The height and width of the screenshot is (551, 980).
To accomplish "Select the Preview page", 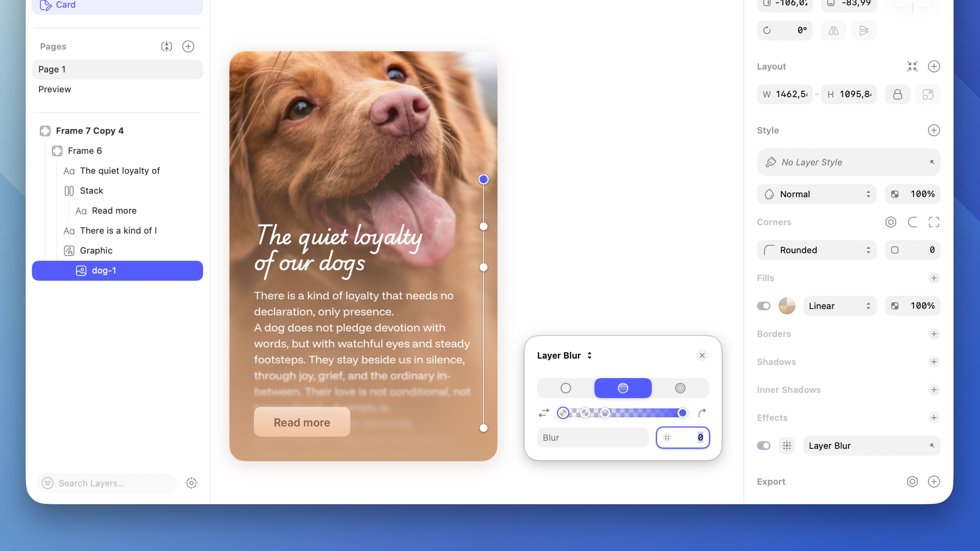I will coord(55,89).
